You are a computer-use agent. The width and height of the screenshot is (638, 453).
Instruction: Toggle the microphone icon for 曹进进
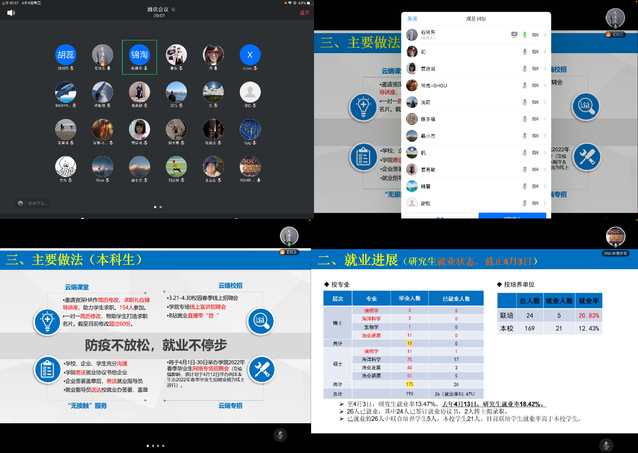point(524,67)
